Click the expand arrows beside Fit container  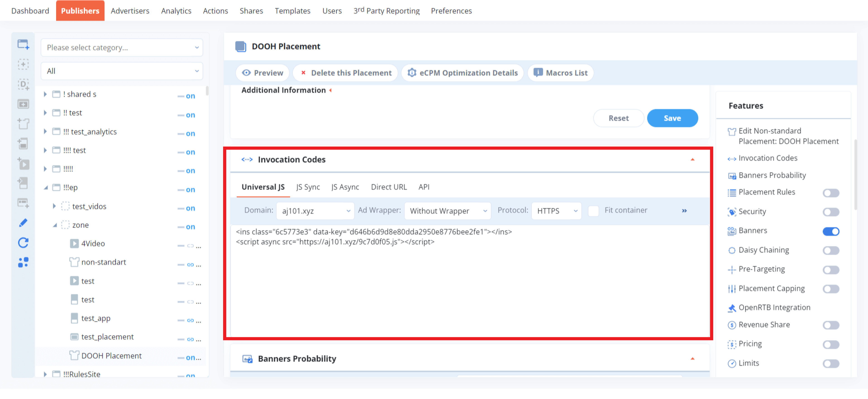click(684, 211)
